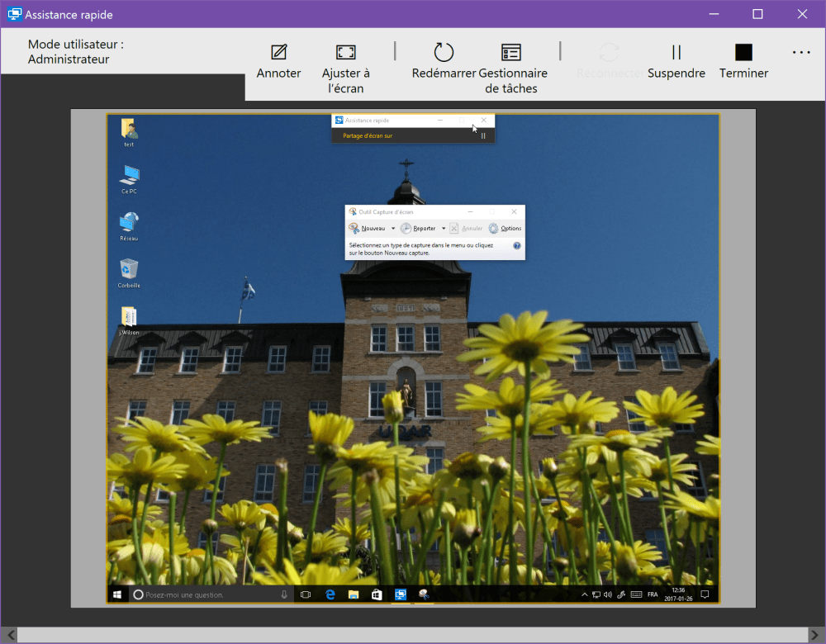Image resolution: width=826 pixels, height=644 pixels.
Task: Click Terminer to stop the session
Action: tap(743, 53)
